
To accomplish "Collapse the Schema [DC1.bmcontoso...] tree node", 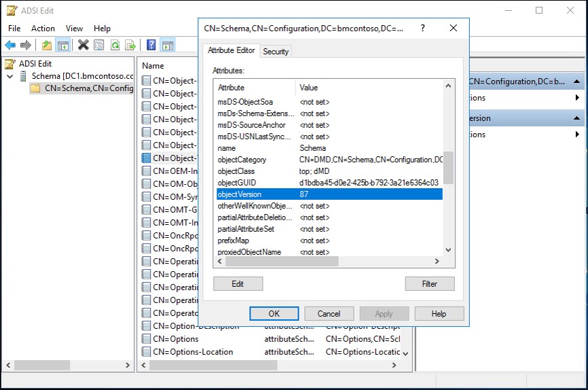I will pos(10,76).
